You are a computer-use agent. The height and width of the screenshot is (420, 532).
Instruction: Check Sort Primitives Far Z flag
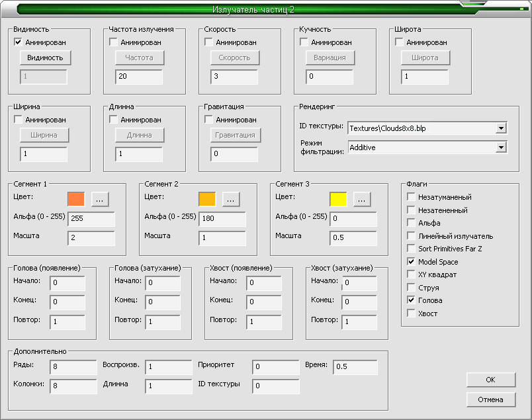[411, 248]
